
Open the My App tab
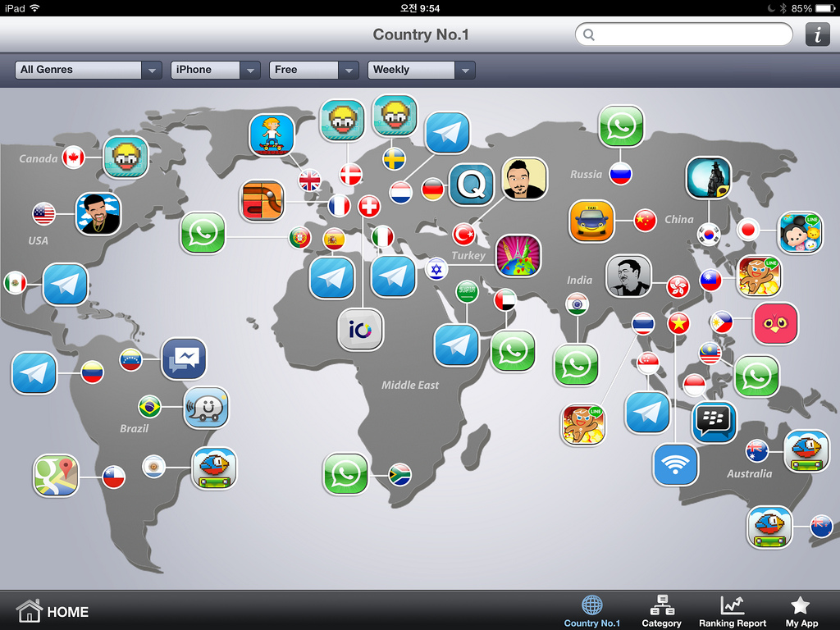tap(801, 611)
